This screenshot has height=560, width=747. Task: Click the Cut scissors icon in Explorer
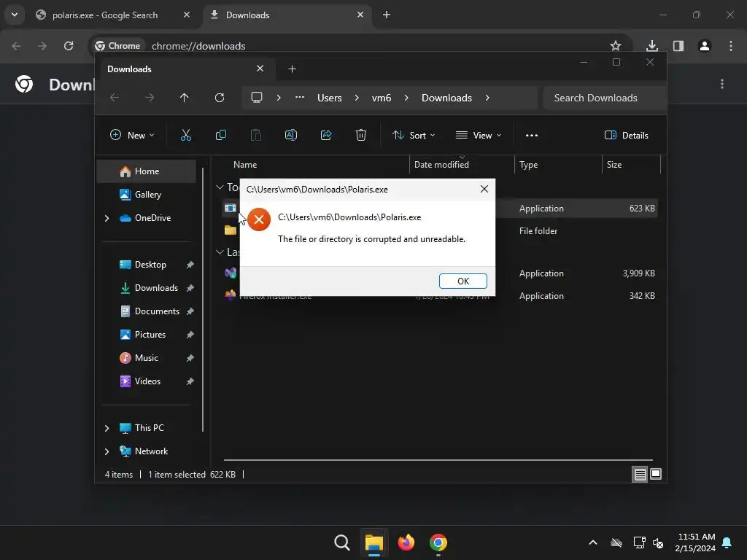(x=186, y=135)
